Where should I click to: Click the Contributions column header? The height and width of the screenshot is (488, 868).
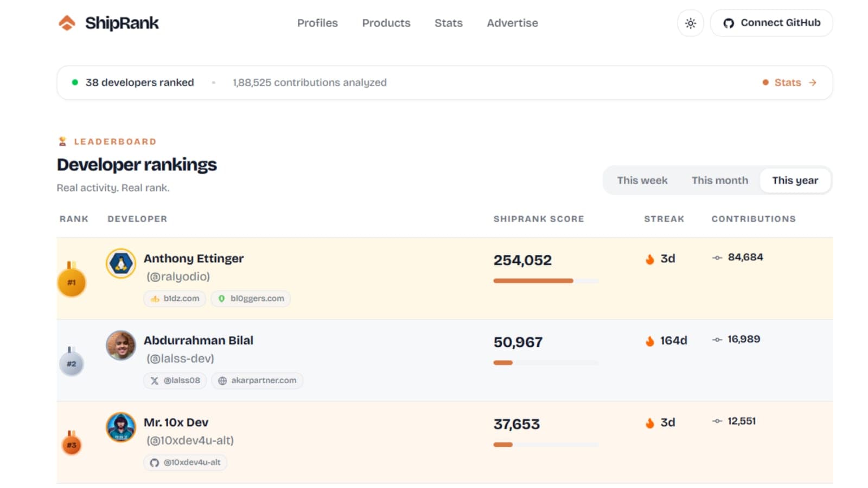[x=754, y=219]
